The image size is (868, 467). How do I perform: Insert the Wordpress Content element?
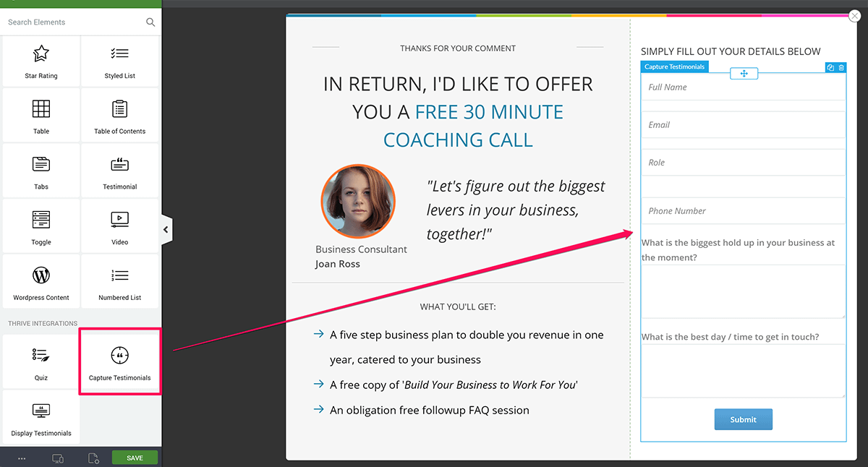[x=41, y=283]
